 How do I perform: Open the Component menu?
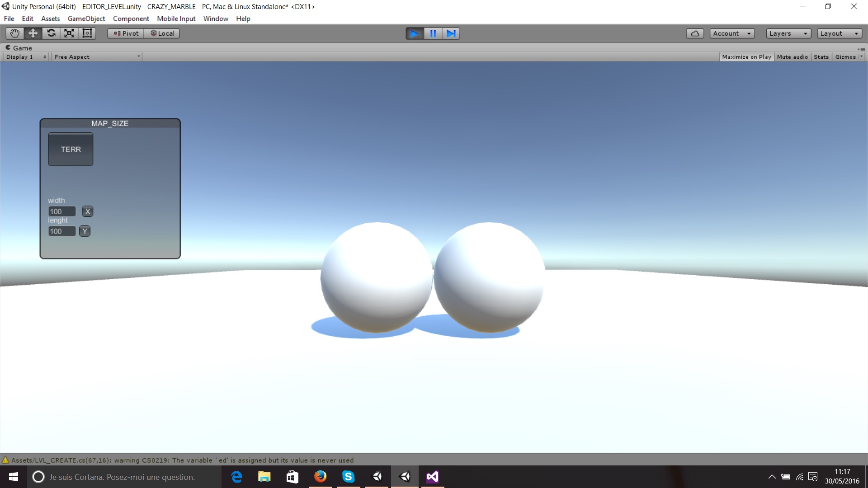pos(131,19)
